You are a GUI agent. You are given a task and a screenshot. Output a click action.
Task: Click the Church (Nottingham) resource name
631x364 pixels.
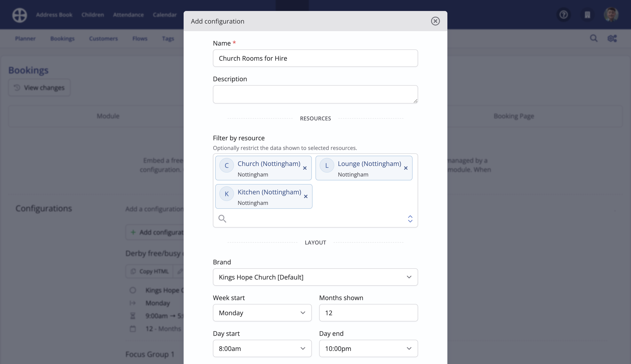[269, 164]
